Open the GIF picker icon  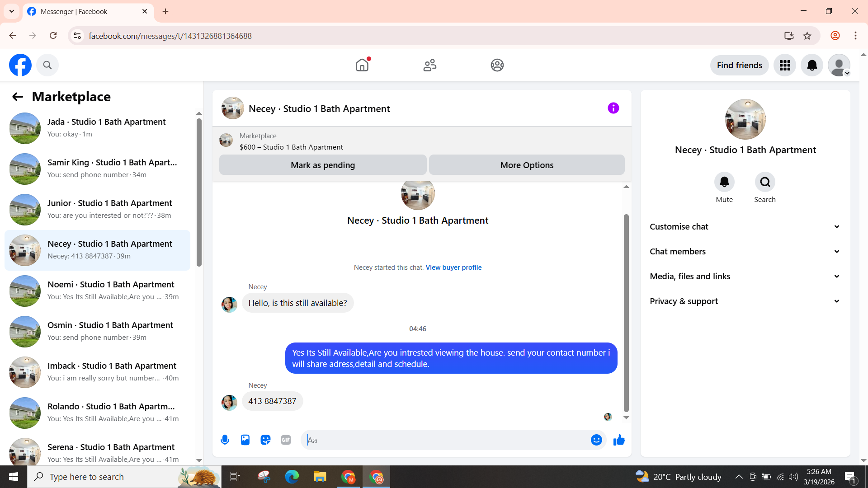286,440
